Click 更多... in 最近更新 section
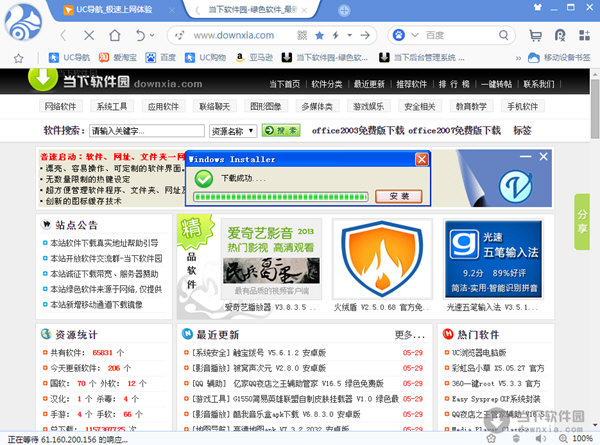The height and width of the screenshot is (445, 600). tap(410, 335)
